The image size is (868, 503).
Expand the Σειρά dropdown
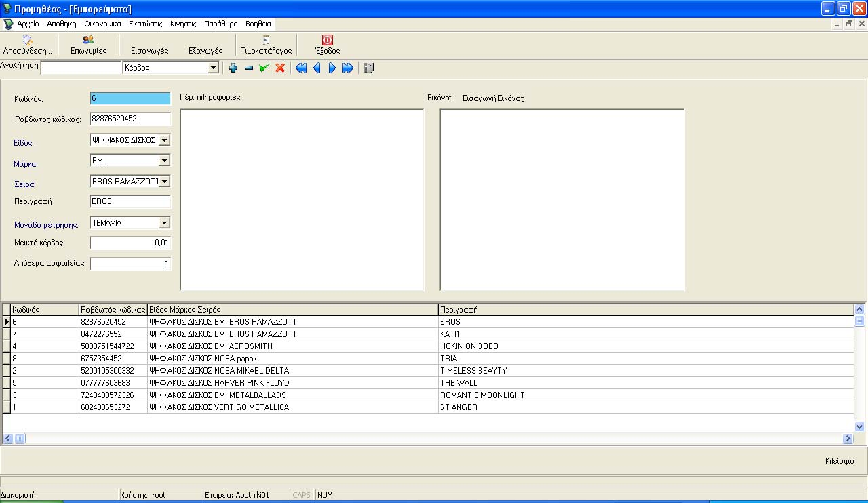pos(164,182)
